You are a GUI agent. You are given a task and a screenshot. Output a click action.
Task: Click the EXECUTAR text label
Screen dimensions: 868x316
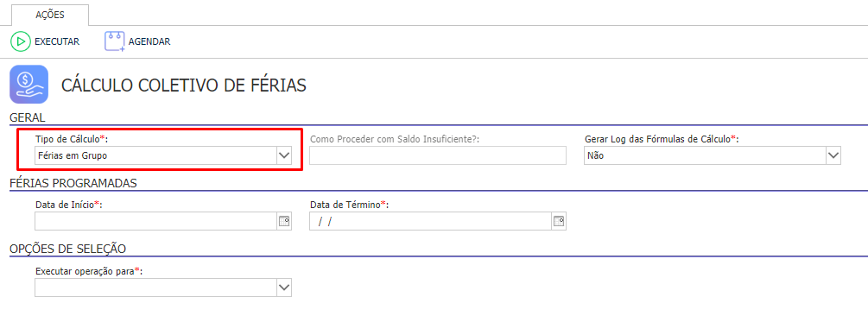coord(57,41)
